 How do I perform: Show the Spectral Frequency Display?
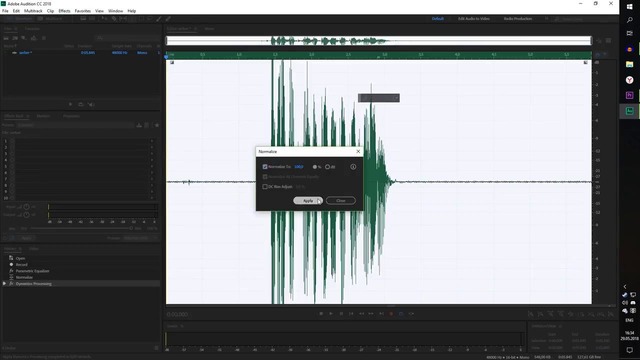[x=83, y=19]
